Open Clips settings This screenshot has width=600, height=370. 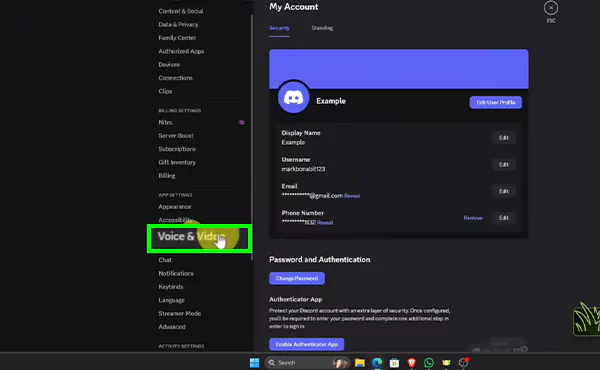(165, 91)
